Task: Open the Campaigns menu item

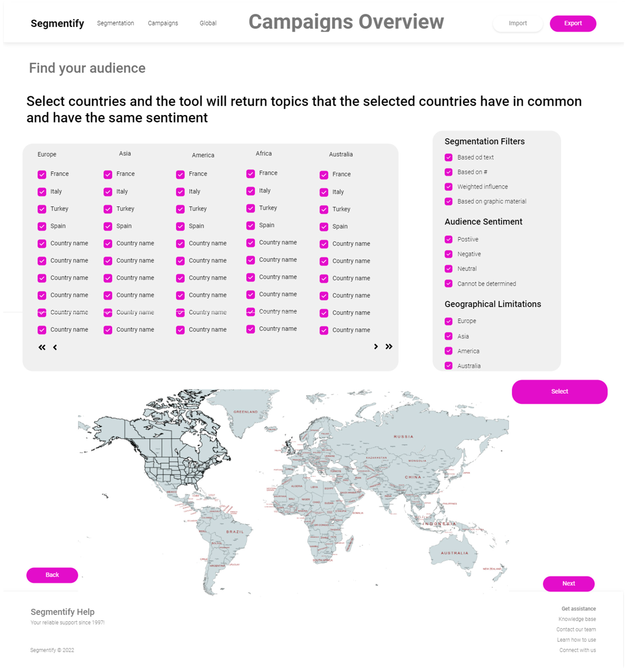Action: tap(163, 23)
